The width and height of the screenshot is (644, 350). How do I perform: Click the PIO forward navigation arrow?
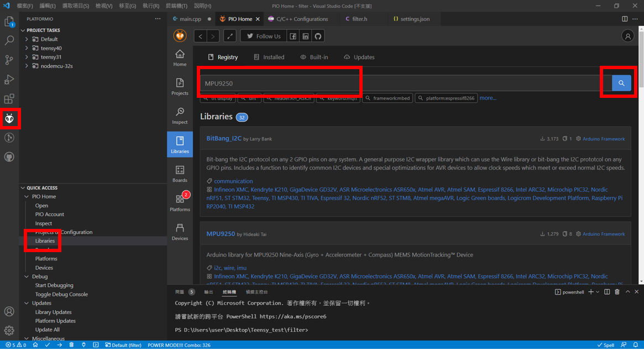tap(213, 36)
